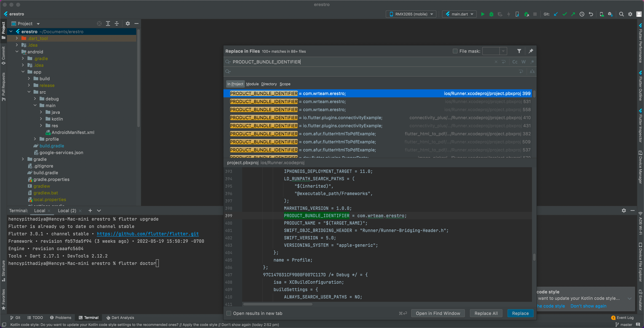Open the flutter.git GitHub link in terminal
Screen dimensions: 644x328
tap(148, 234)
